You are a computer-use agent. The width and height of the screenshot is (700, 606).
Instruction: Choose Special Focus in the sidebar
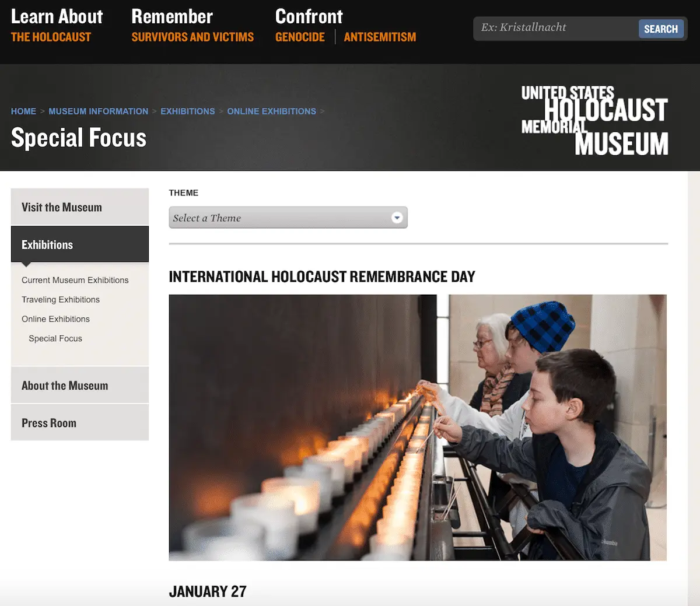[55, 338]
